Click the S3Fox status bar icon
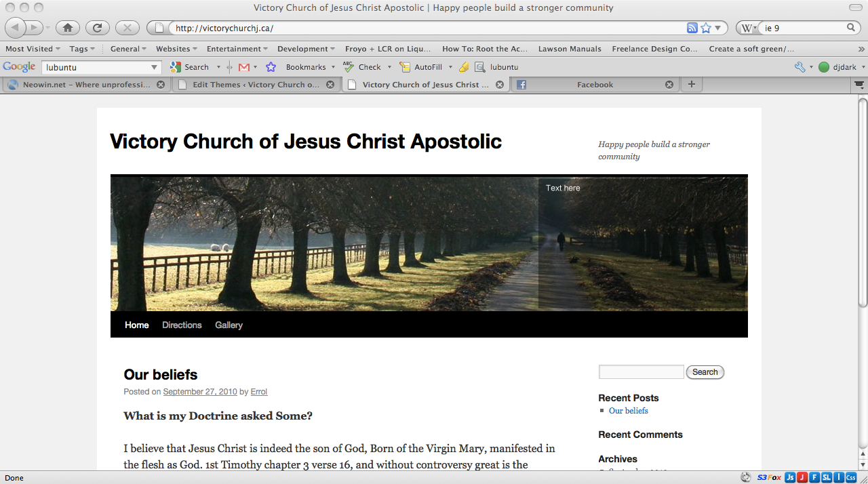 coord(769,478)
